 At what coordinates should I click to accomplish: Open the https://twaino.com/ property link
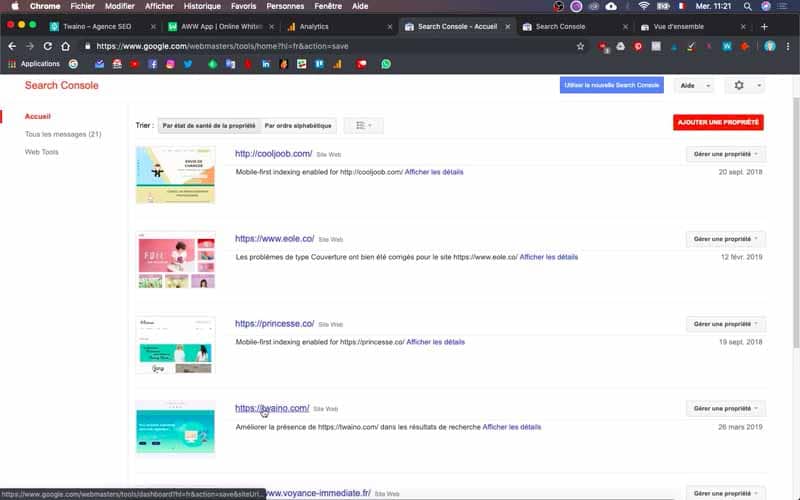(272, 408)
